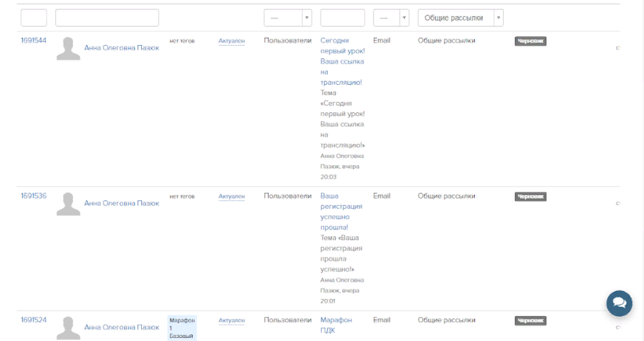This screenshot has height=341, width=644.
Task: Click avatar icon in row 1691544
Action: point(69,49)
